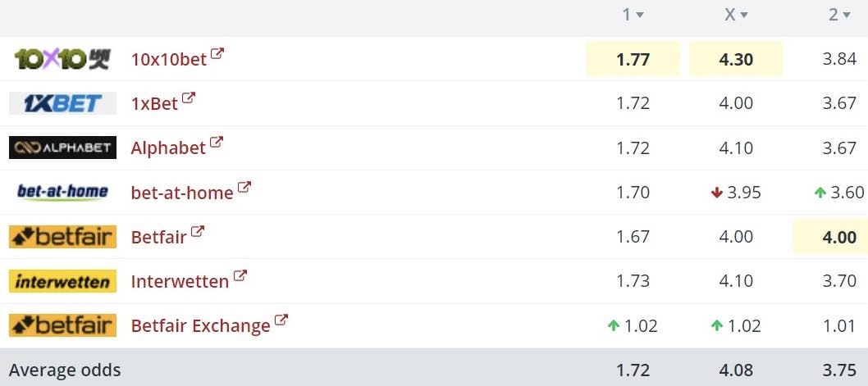Click the bet-at-home logo
The width and height of the screenshot is (868, 386).
[62, 192]
